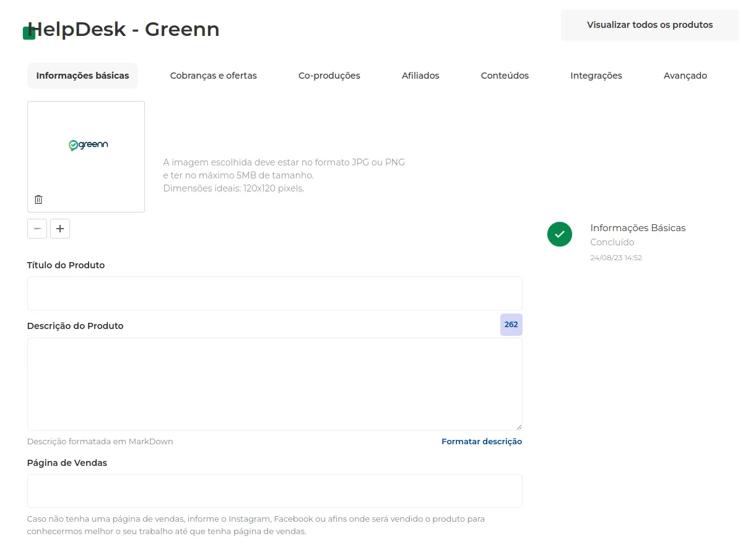Viewport: 756px width, 544px height.
Task: Open the Avançado tab
Action: pos(685,76)
